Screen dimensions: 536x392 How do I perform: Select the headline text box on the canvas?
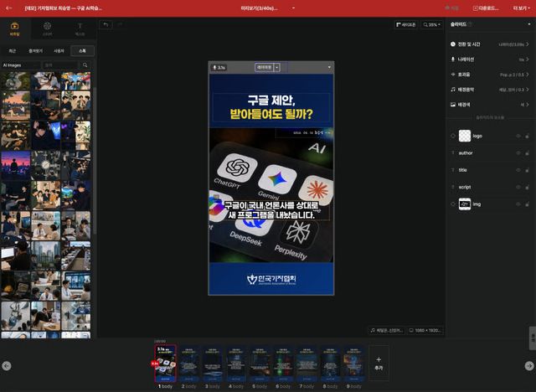(271, 107)
